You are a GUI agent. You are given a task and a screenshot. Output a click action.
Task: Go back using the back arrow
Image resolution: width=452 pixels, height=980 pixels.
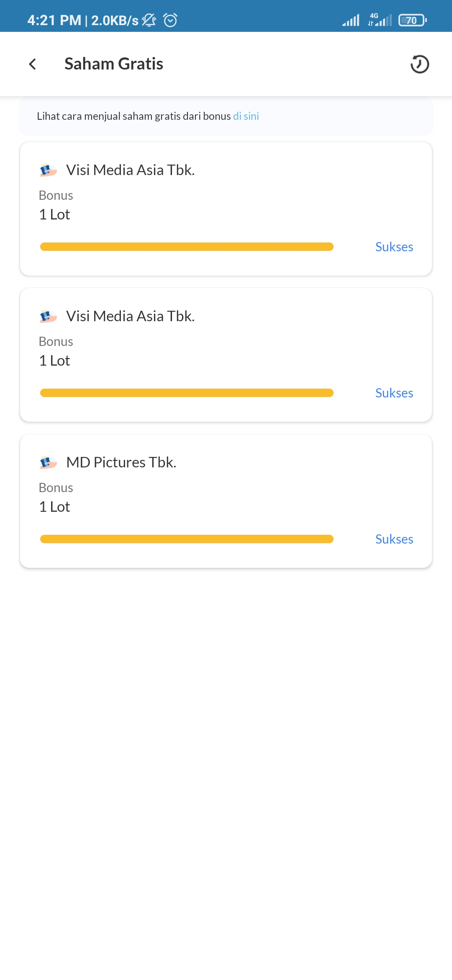click(33, 64)
